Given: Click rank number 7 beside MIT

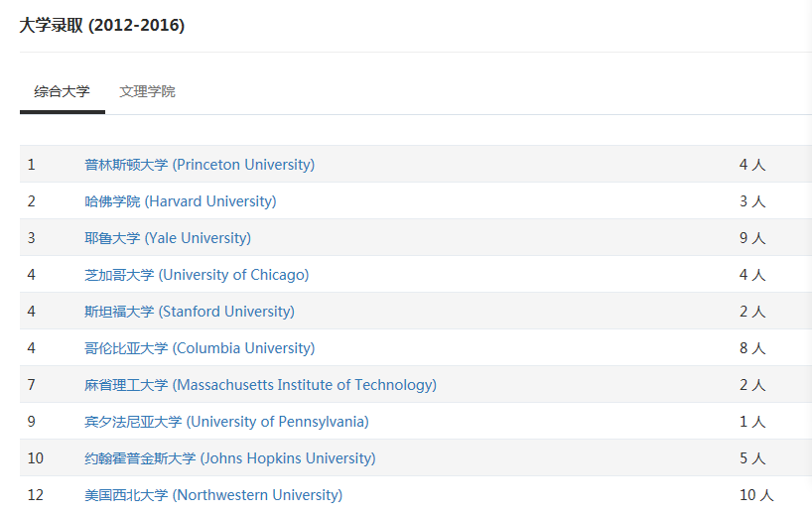Looking at the screenshot, I should coord(32,385).
